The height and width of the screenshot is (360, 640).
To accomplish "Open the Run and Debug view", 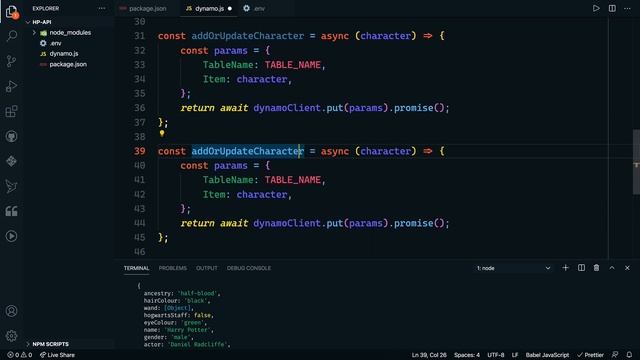I will (11, 86).
